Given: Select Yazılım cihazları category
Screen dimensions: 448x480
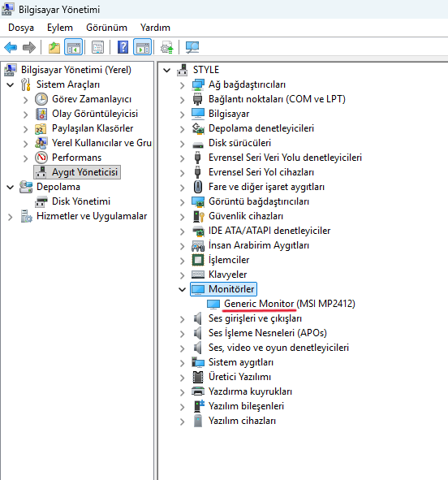Looking at the screenshot, I should click(x=242, y=421).
